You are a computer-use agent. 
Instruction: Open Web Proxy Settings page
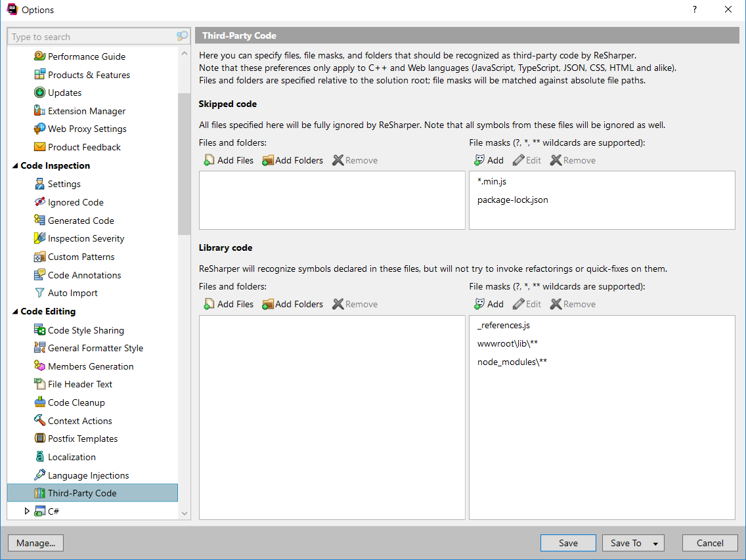point(80,129)
